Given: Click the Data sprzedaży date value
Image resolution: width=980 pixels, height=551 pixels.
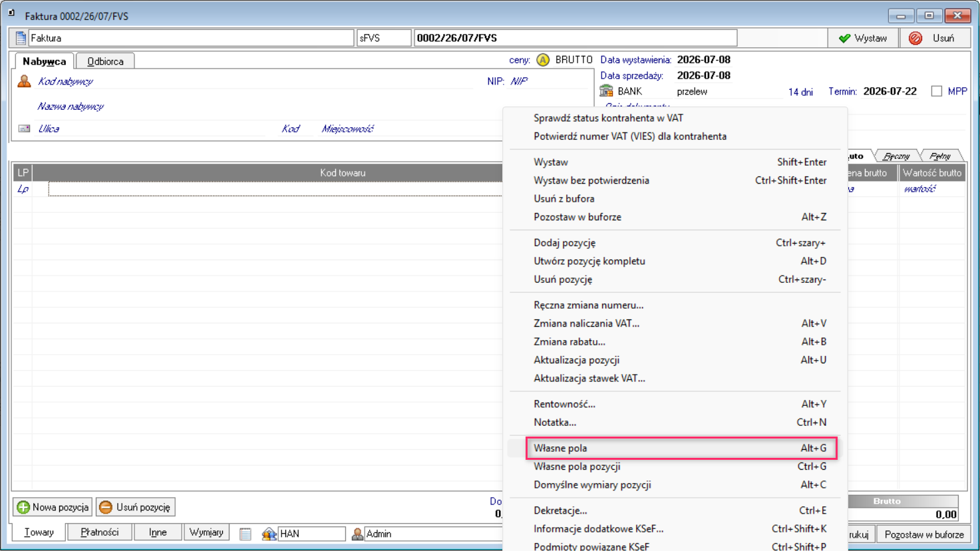Looking at the screenshot, I should (703, 76).
